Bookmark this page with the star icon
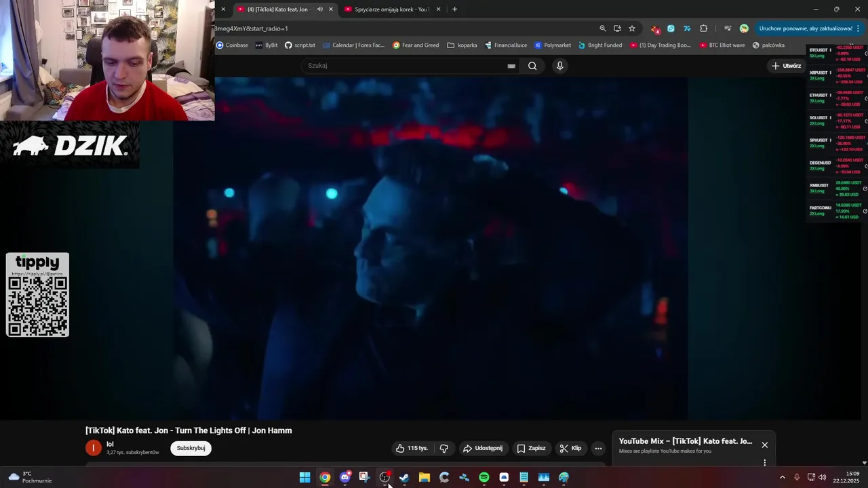The width and height of the screenshot is (868, 488). [632, 28]
